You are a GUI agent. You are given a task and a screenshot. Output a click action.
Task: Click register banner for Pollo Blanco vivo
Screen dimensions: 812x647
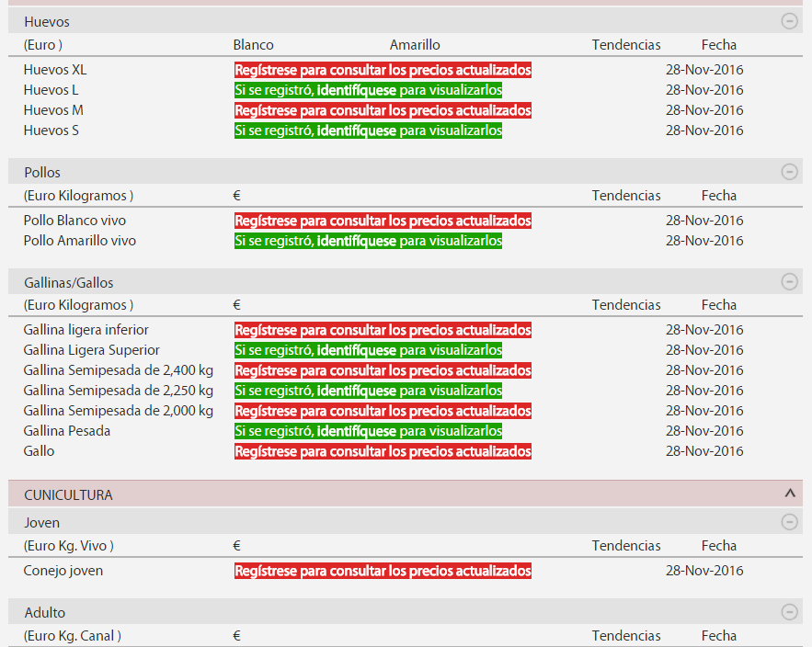click(383, 221)
